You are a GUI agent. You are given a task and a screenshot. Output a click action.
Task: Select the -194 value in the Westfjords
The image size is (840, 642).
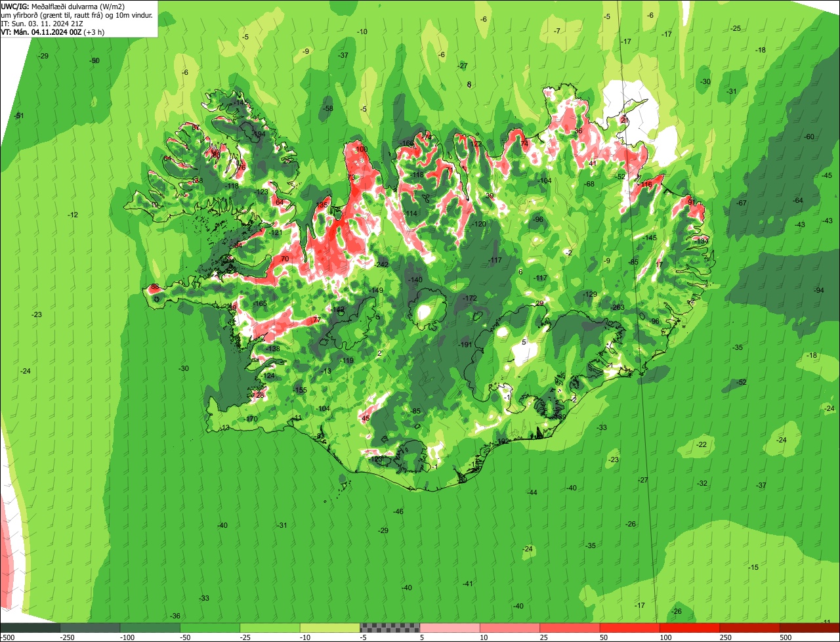[259, 133]
